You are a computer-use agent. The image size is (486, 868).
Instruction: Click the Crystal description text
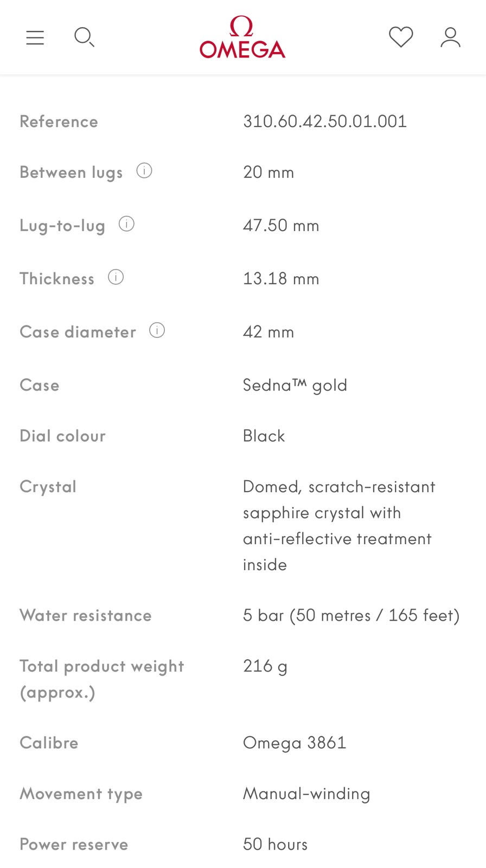pos(339,526)
